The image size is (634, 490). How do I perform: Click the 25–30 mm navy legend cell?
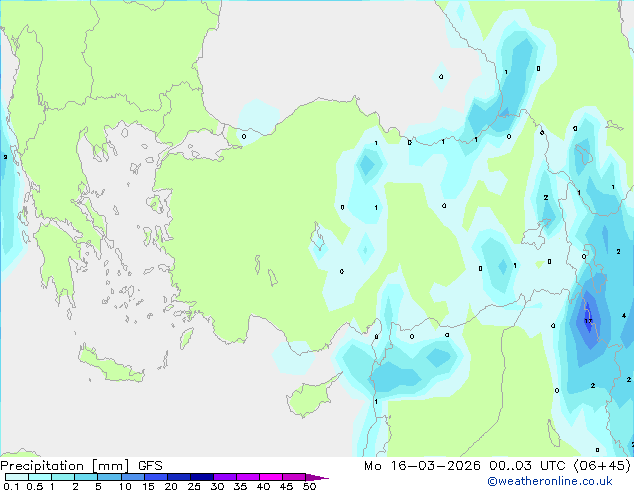(202, 477)
